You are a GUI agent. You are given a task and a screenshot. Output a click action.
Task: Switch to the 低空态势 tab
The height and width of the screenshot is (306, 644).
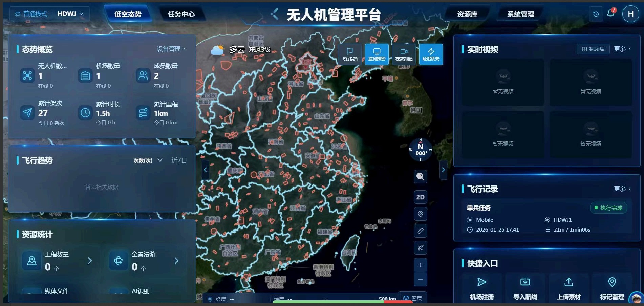(x=128, y=14)
